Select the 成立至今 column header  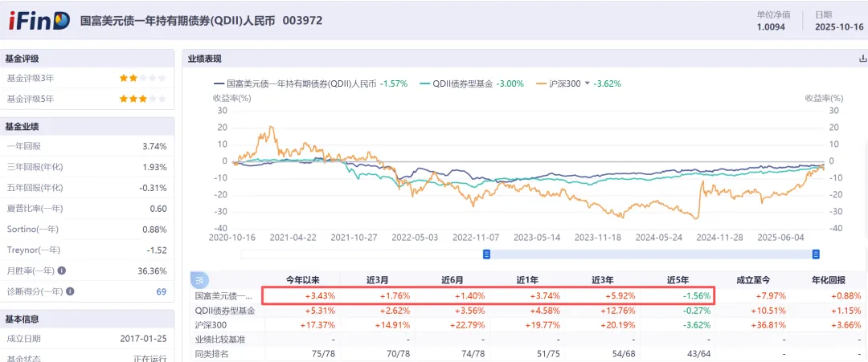(x=755, y=281)
